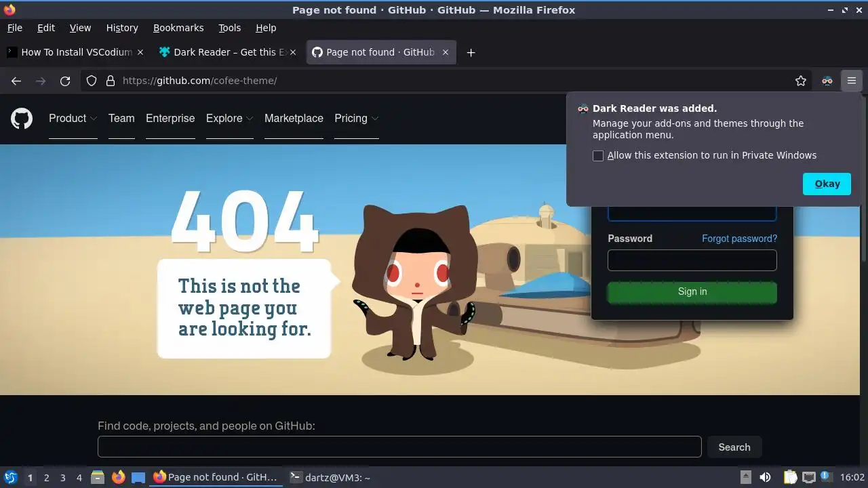
Task: Switch to How To Install VSCodium tab
Action: click(76, 52)
